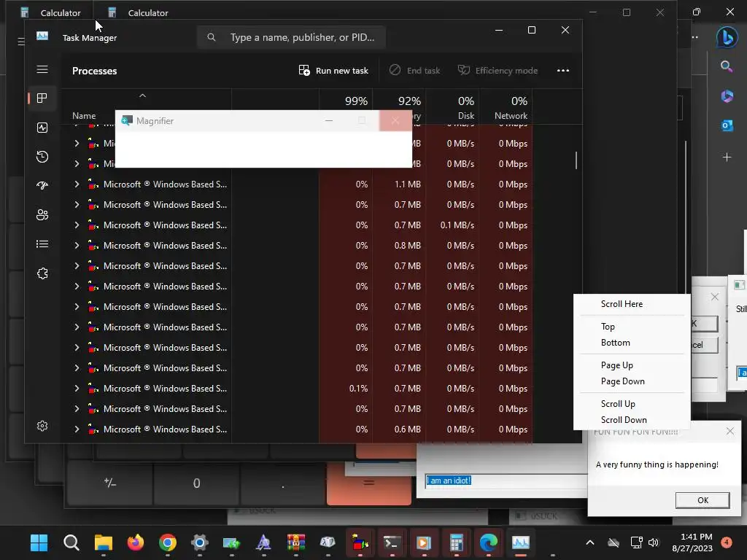This screenshot has width=747, height=560.
Task: Switch to Calculator on the taskbar
Action: 456,542
